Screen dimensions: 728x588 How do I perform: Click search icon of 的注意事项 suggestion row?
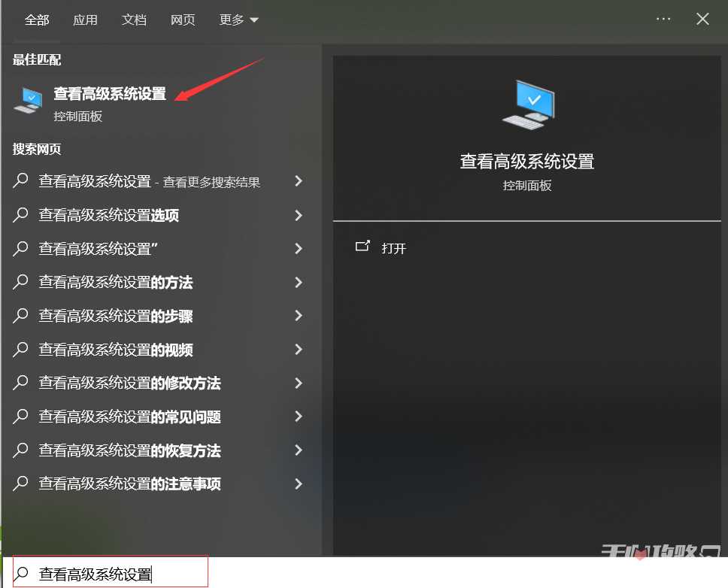pos(20,483)
